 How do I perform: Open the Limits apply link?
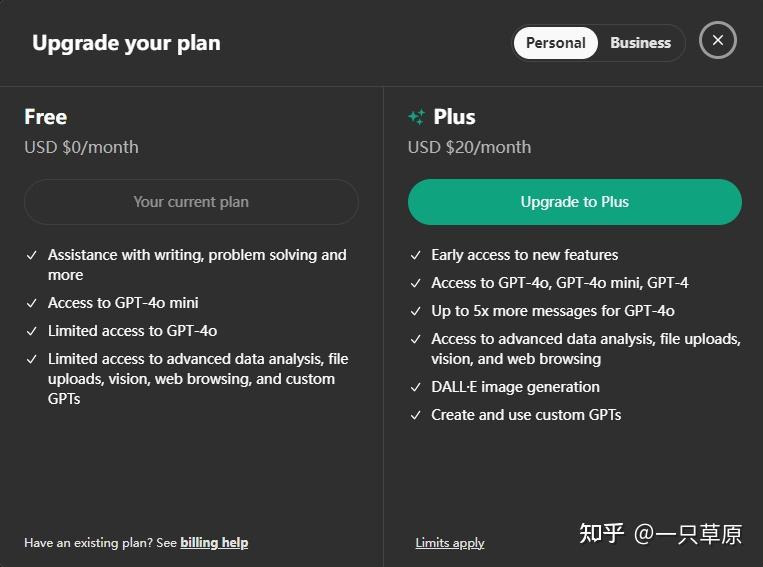pyautogui.click(x=450, y=543)
